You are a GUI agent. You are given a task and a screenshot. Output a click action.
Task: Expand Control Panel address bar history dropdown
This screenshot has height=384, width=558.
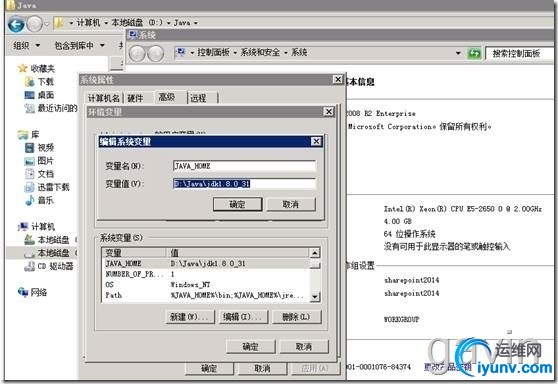pyautogui.click(x=458, y=53)
